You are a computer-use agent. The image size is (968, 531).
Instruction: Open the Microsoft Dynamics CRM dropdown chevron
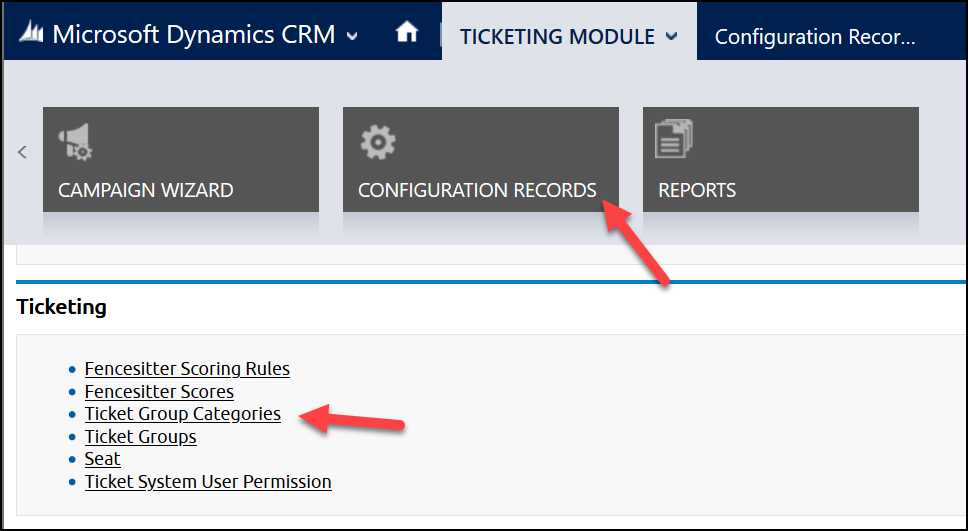coord(352,36)
